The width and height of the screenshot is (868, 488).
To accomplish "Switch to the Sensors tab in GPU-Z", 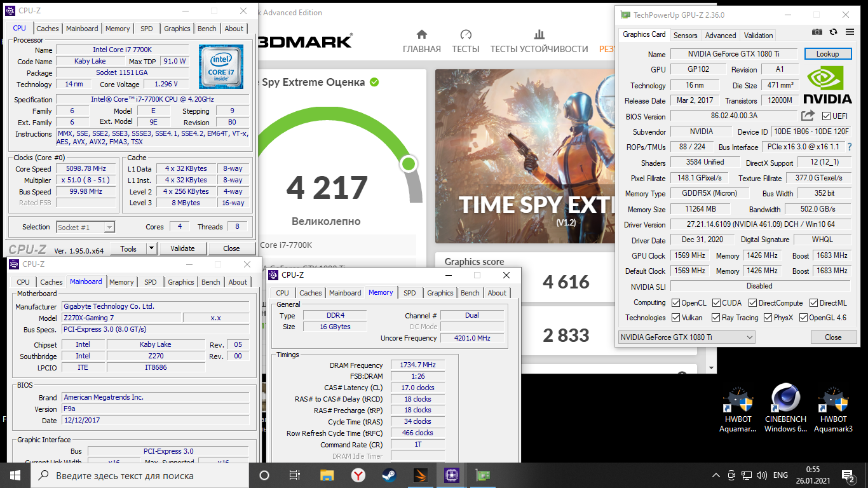I will (685, 35).
